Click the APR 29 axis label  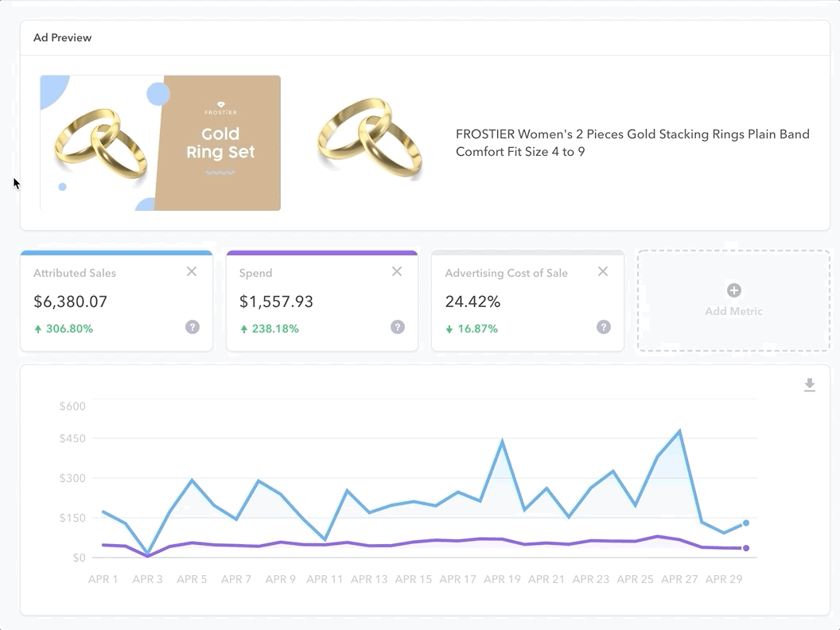tap(724, 579)
